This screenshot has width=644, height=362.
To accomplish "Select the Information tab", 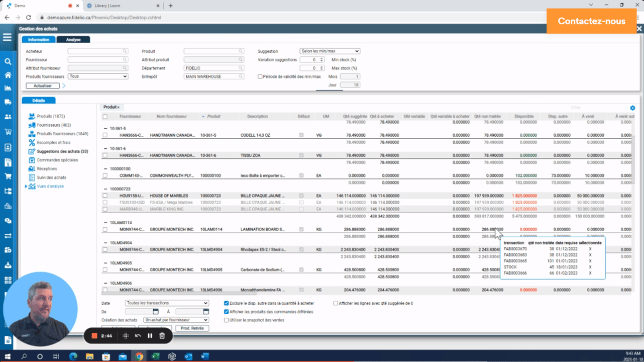I will click(x=39, y=40).
